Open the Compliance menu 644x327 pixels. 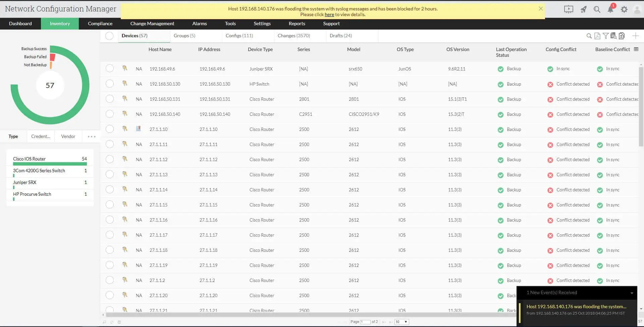coord(100,24)
